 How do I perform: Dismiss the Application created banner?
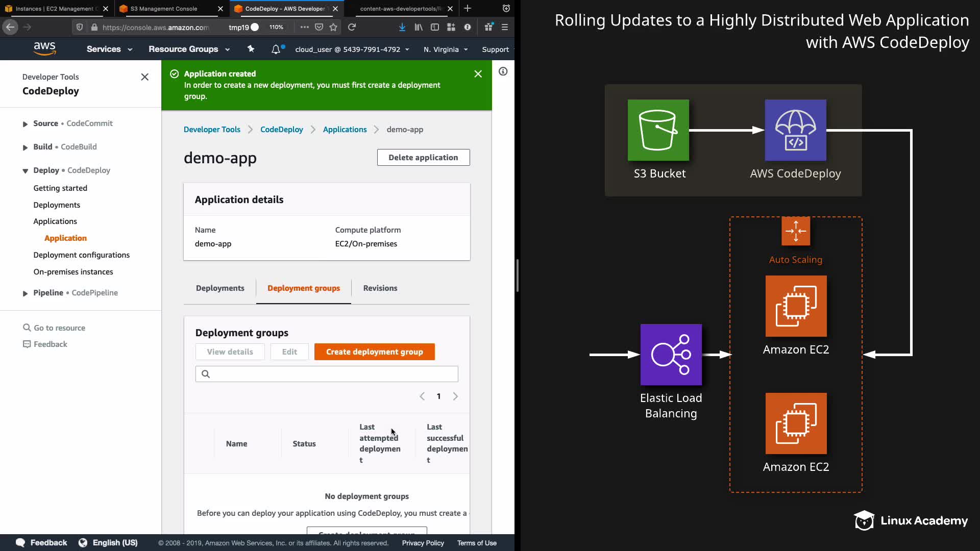[478, 74]
